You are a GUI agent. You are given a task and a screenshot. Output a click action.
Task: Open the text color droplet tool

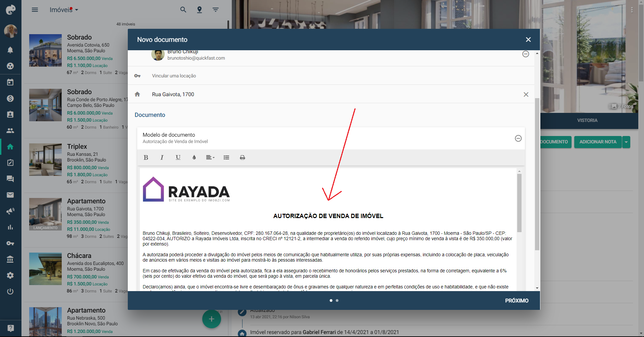[194, 157]
